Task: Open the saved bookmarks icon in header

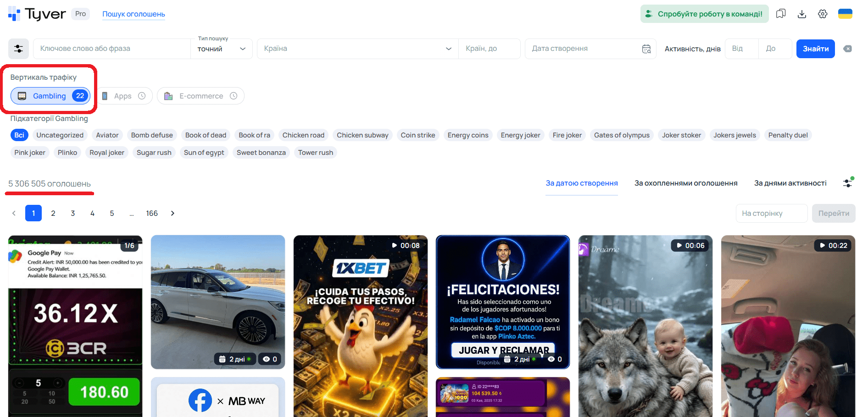Action: (781, 14)
